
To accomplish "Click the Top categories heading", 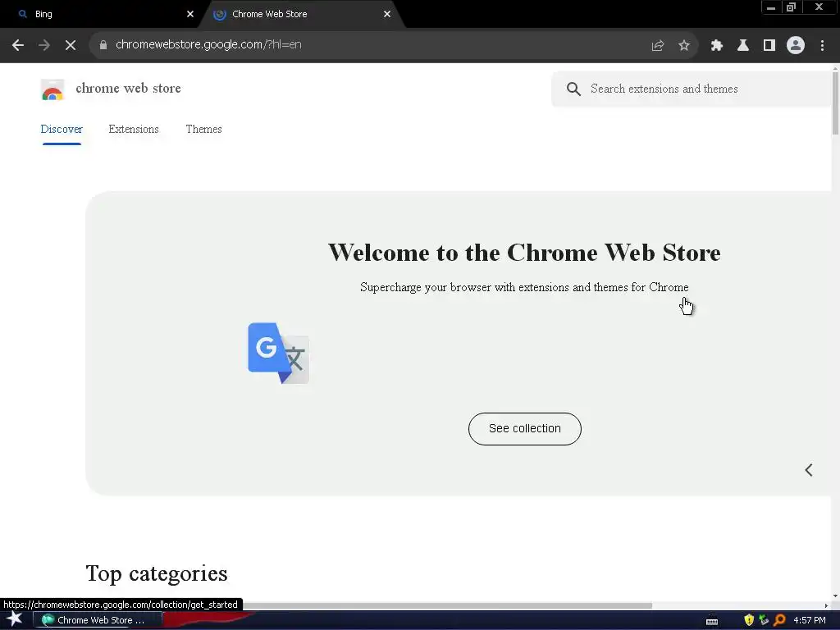I will click(157, 573).
